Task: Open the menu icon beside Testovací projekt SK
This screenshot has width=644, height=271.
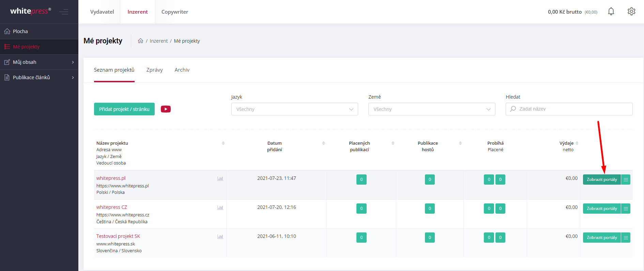Action: (626, 238)
